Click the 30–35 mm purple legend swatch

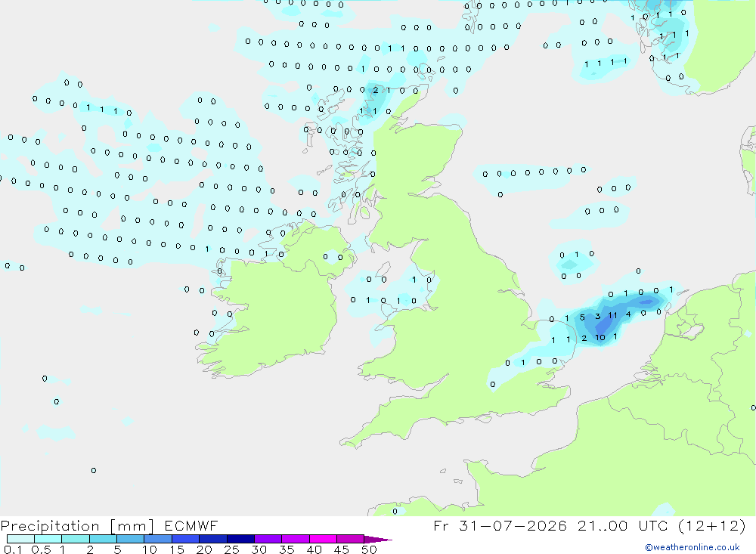pos(268,539)
